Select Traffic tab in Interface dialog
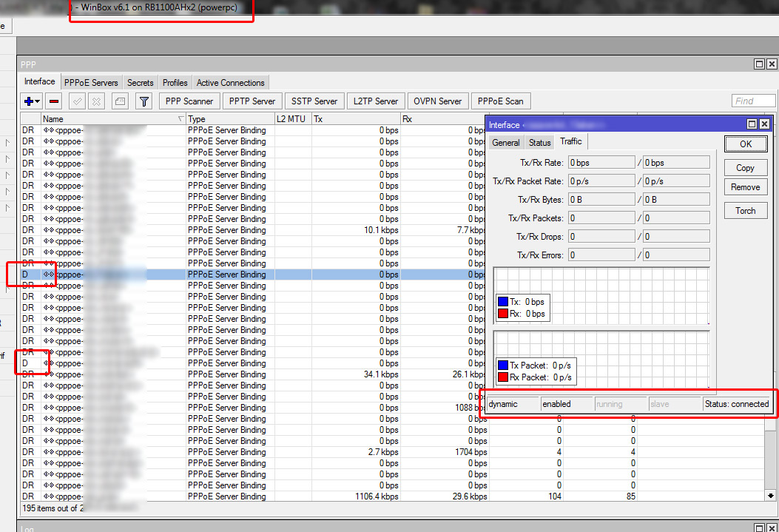Screen dimensions: 779x532 [x=571, y=141]
